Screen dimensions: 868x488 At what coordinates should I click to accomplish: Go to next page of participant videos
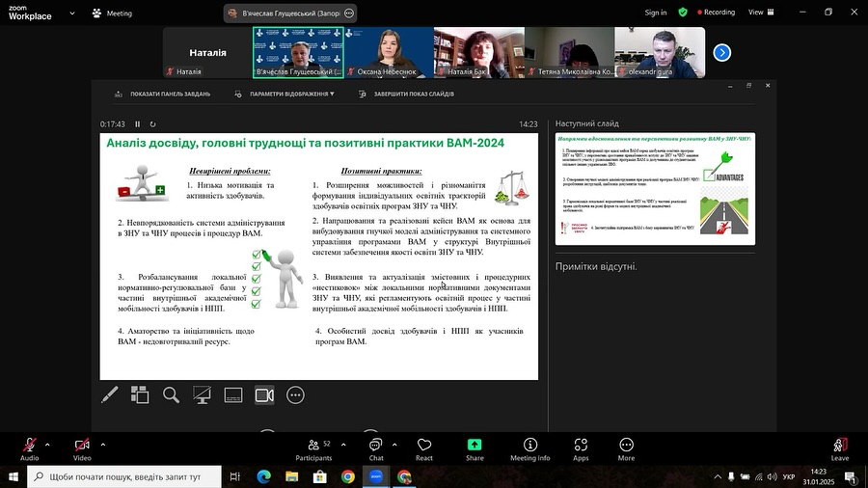click(721, 53)
